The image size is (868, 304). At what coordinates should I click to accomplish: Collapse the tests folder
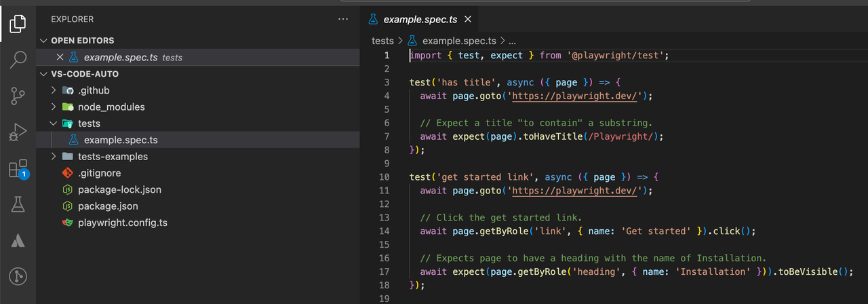tap(55, 123)
